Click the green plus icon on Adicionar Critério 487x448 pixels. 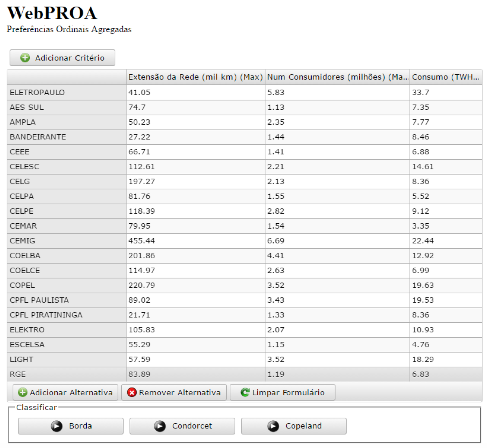[25, 58]
